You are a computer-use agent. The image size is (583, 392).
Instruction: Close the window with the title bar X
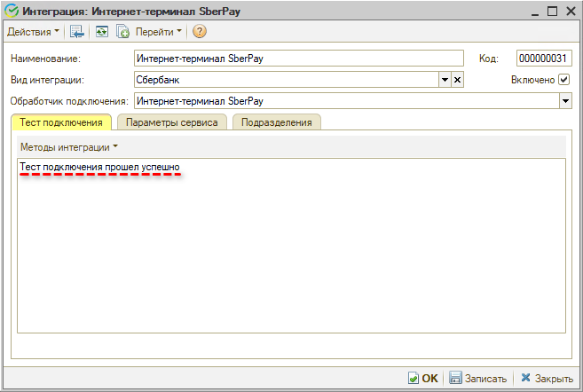point(571,12)
